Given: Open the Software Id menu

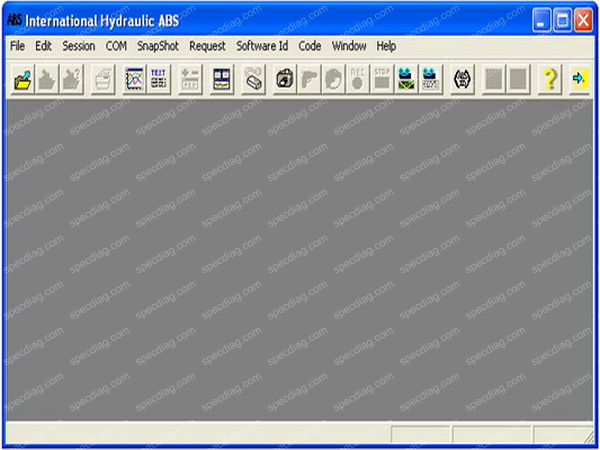Looking at the screenshot, I should pos(262,46).
